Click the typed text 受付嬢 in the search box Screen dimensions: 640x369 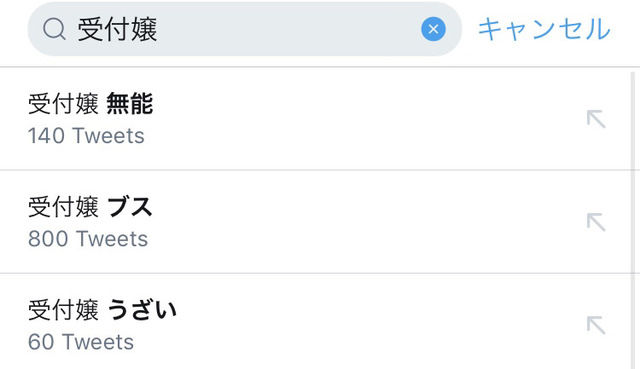118,29
